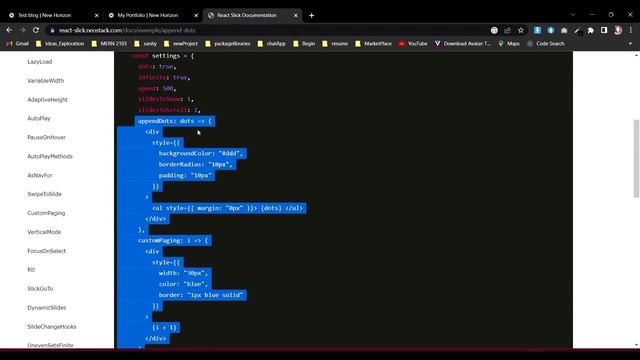
Task: Open the MarketPlace bookmark folder
Action: coord(373,44)
